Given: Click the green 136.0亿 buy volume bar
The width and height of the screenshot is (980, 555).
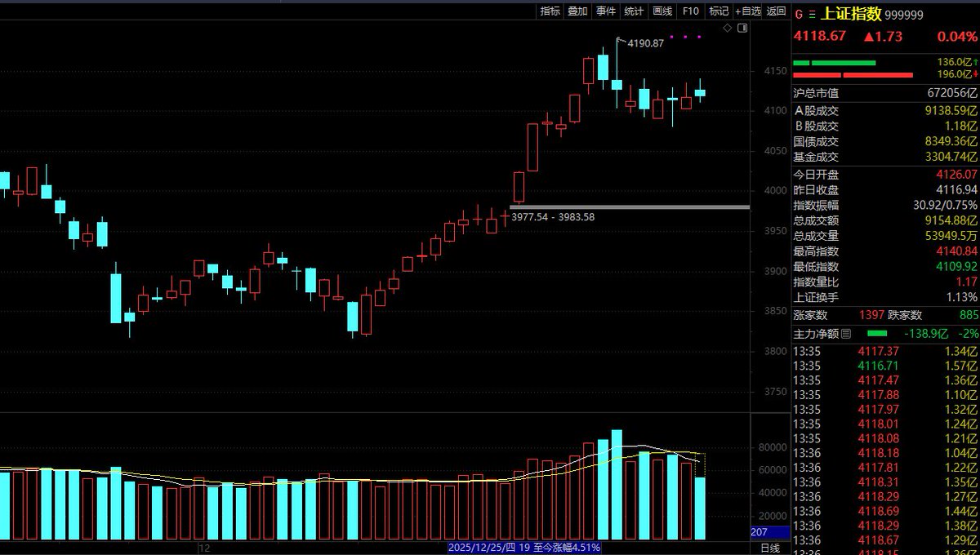Looking at the screenshot, I should tap(834, 63).
